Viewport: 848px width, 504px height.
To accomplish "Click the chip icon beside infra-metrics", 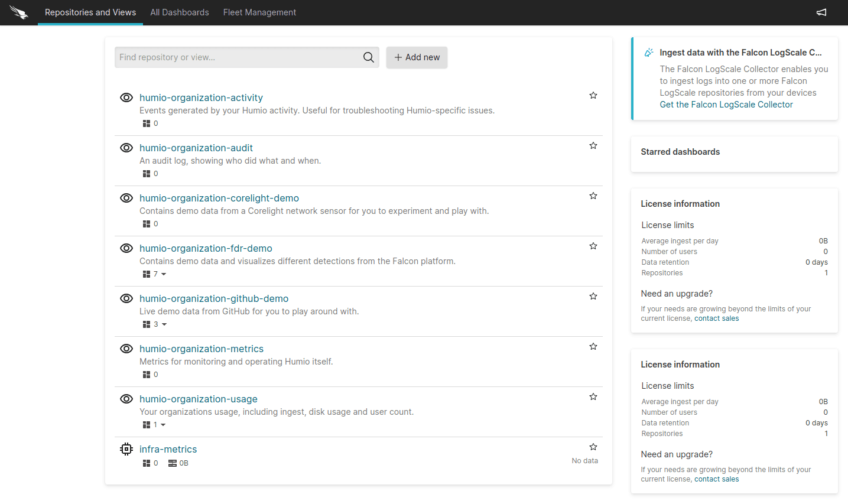I will point(126,449).
